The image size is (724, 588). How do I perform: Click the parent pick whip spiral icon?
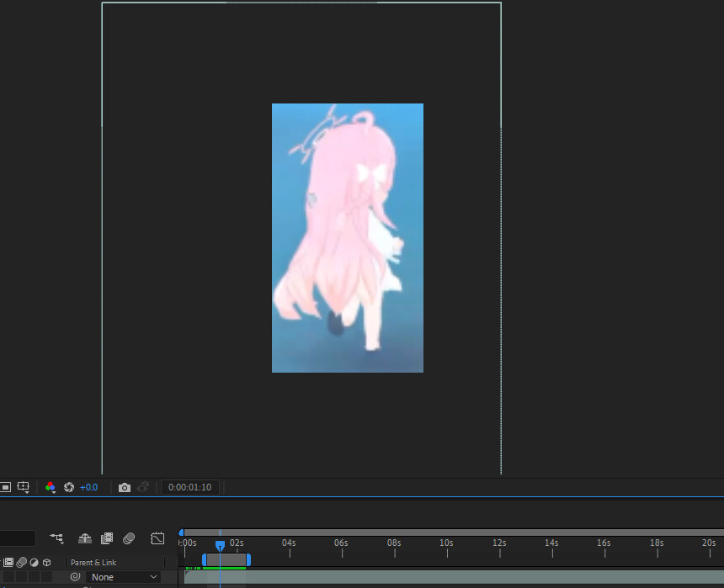point(75,576)
